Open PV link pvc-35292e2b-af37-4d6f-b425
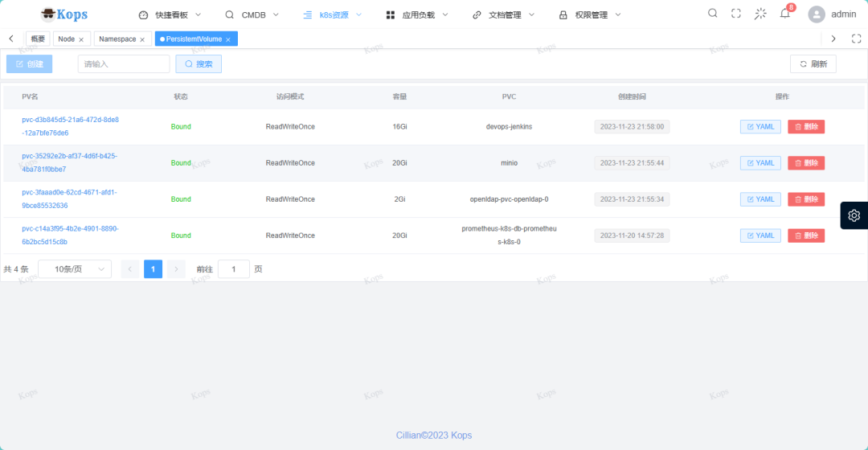This screenshot has width=868, height=450. click(70, 163)
